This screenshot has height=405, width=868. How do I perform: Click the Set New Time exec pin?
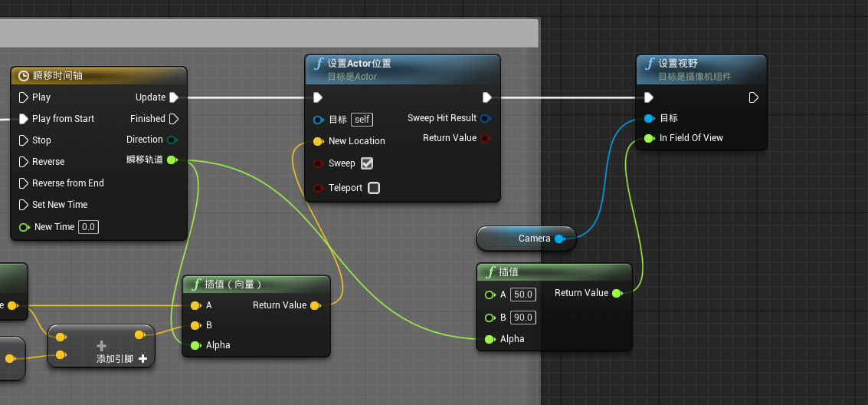(23, 205)
